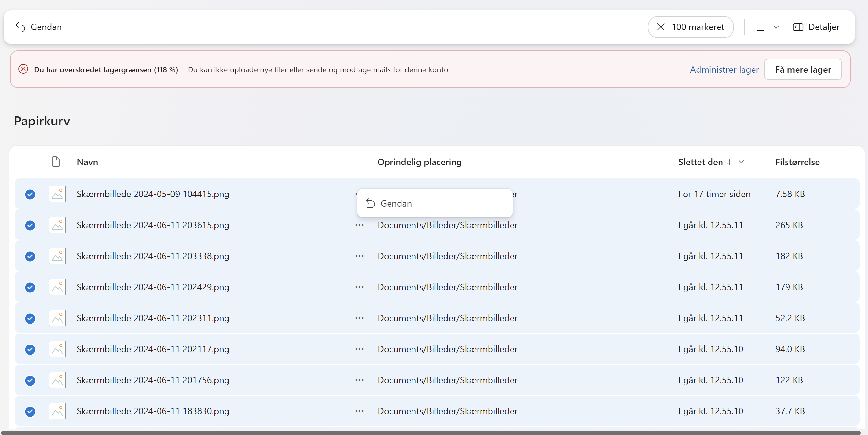This screenshot has height=435, width=868.
Task: Clear selection with X in 100 markeret
Action: click(x=660, y=27)
